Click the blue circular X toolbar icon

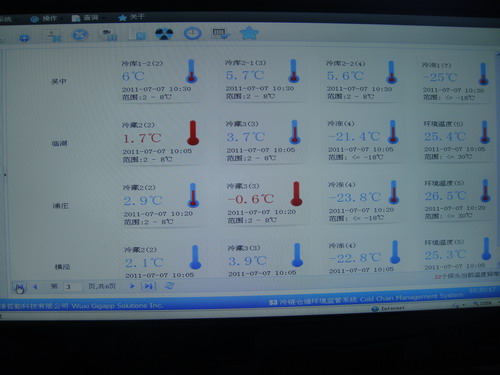click(x=80, y=35)
